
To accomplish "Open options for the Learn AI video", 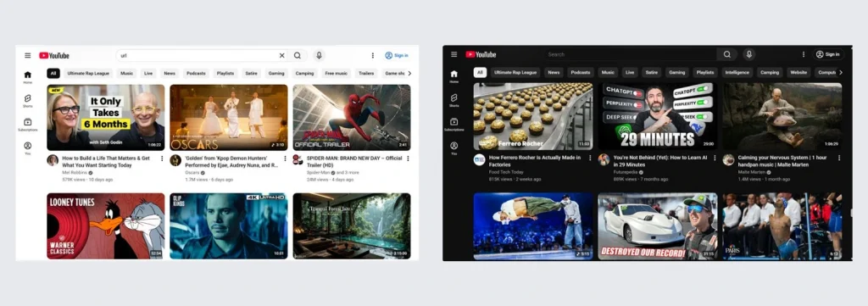I will pos(715,158).
